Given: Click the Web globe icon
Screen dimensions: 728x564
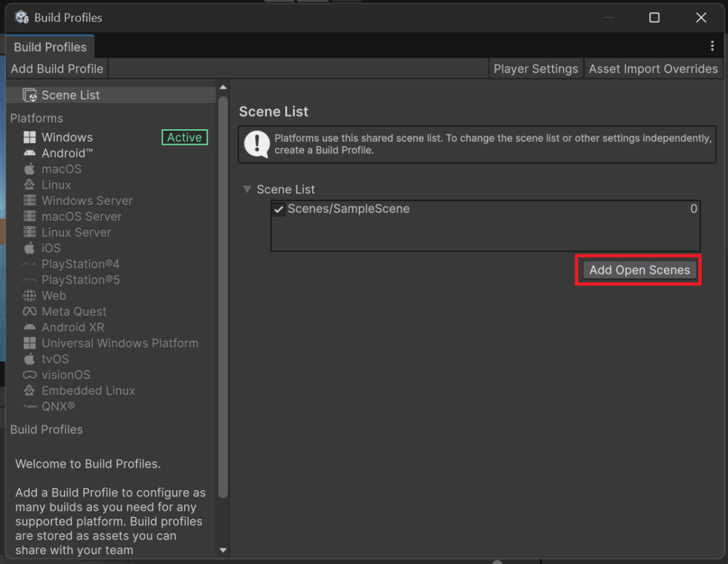Looking at the screenshot, I should pyautogui.click(x=29, y=295).
